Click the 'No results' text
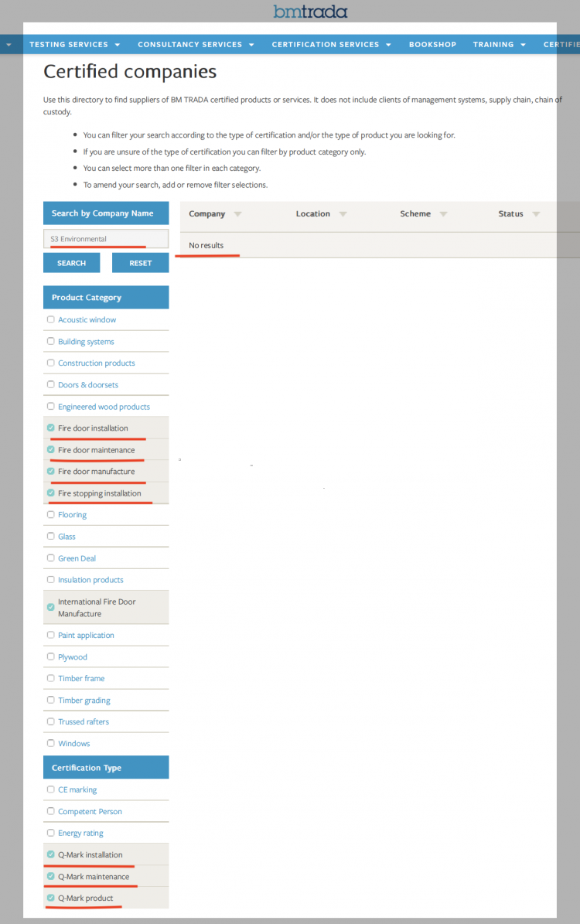Viewport: 580px width, 924px height. 206,245
